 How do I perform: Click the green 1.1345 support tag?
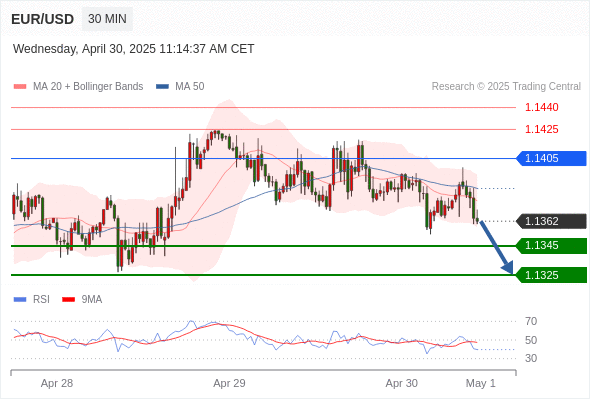point(551,246)
